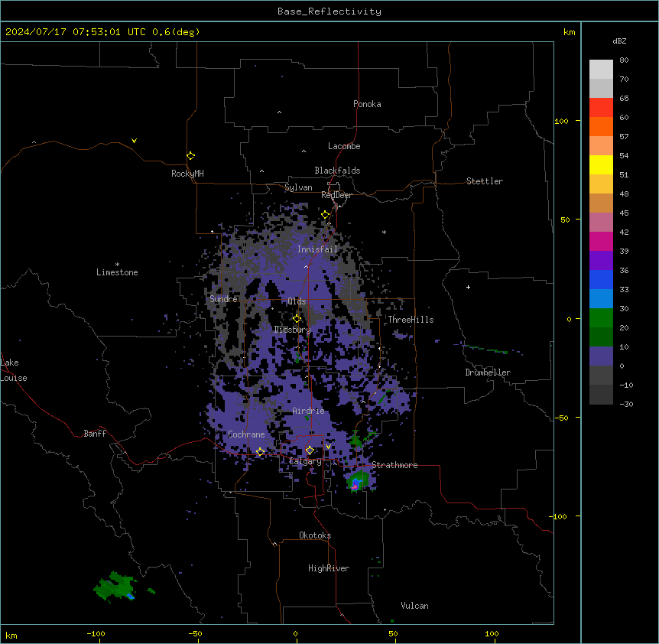
Task: Click the intense storm cell south of Strathmore
Action: click(359, 482)
